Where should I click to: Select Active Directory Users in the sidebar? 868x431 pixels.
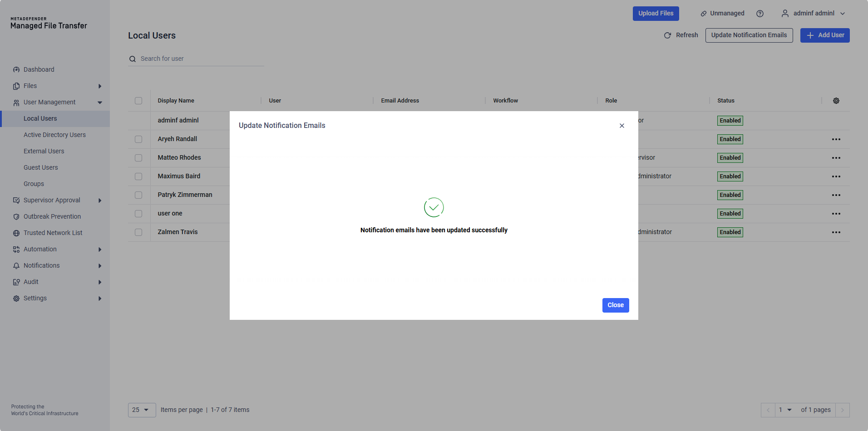(x=54, y=135)
